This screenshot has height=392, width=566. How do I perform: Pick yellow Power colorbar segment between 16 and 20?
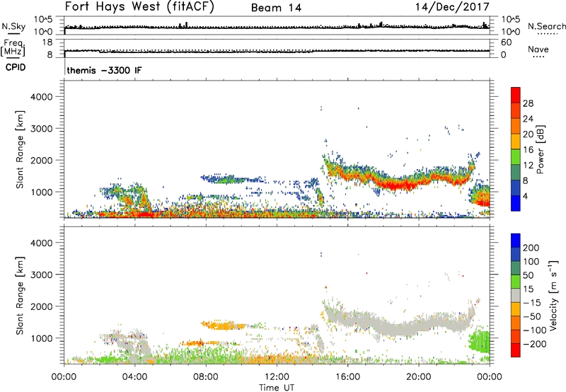[x=516, y=141]
